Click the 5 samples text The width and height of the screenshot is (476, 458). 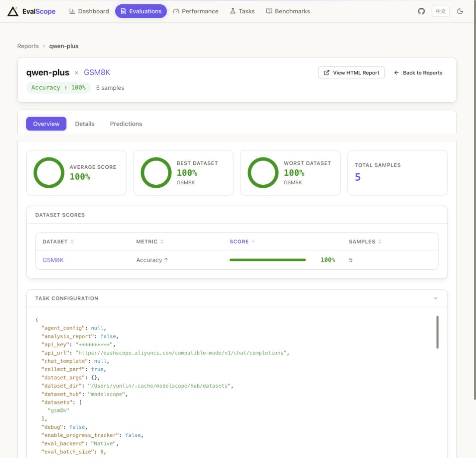(x=110, y=88)
